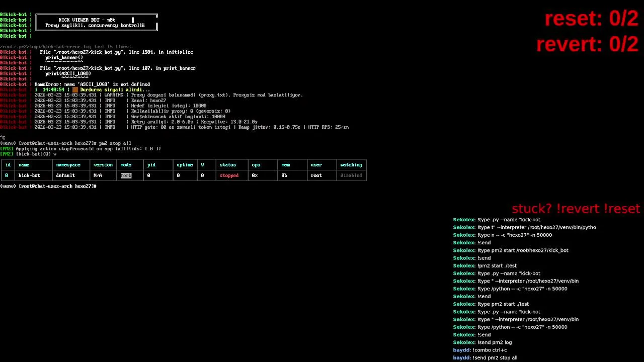Click the 'Kullanilabilir proxy: 0' log line
The width and height of the screenshot is (644, 362).
click(132, 111)
